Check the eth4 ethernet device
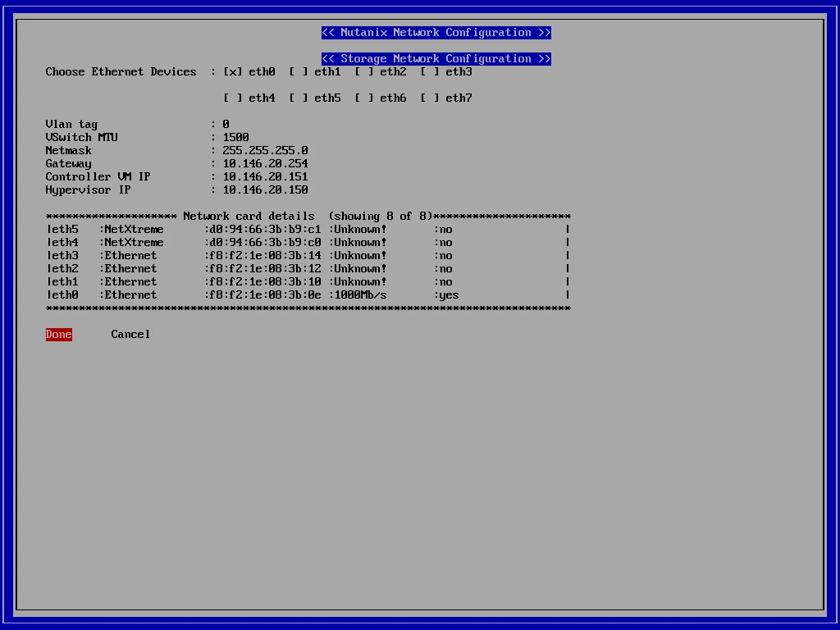Viewport: 840px width, 630px height. point(233,98)
